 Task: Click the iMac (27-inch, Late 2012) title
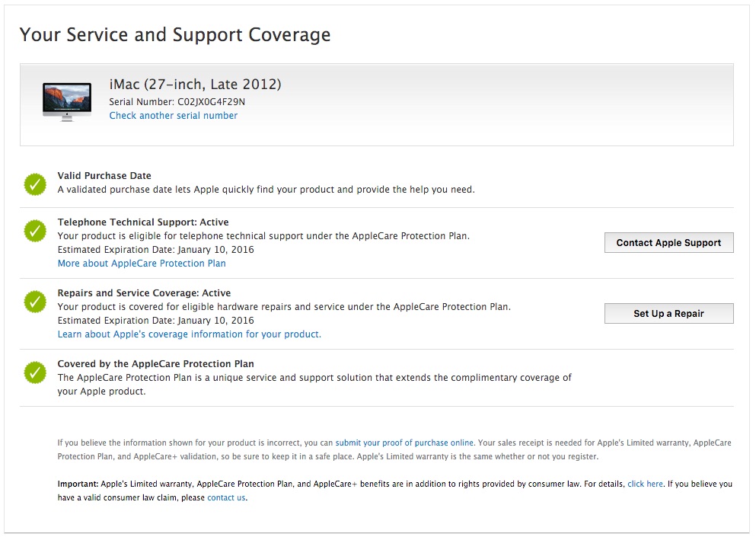(195, 85)
